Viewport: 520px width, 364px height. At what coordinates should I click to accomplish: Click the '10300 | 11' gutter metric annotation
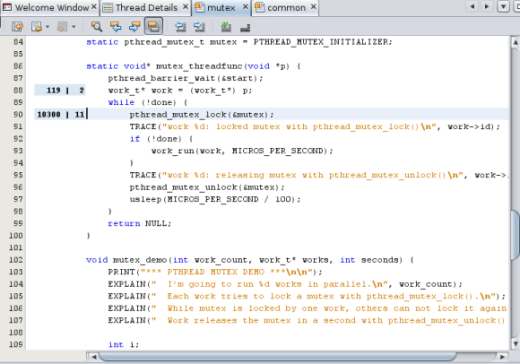[60, 114]
